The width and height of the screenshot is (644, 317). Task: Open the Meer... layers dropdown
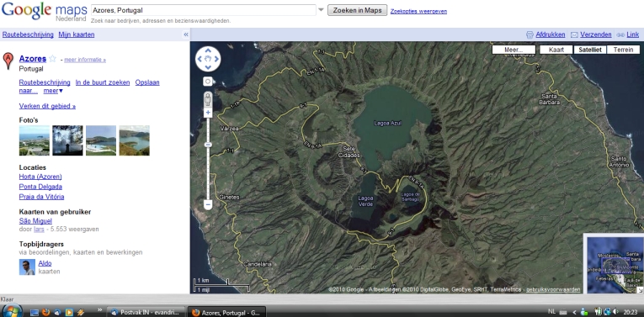tap(514, 50)
